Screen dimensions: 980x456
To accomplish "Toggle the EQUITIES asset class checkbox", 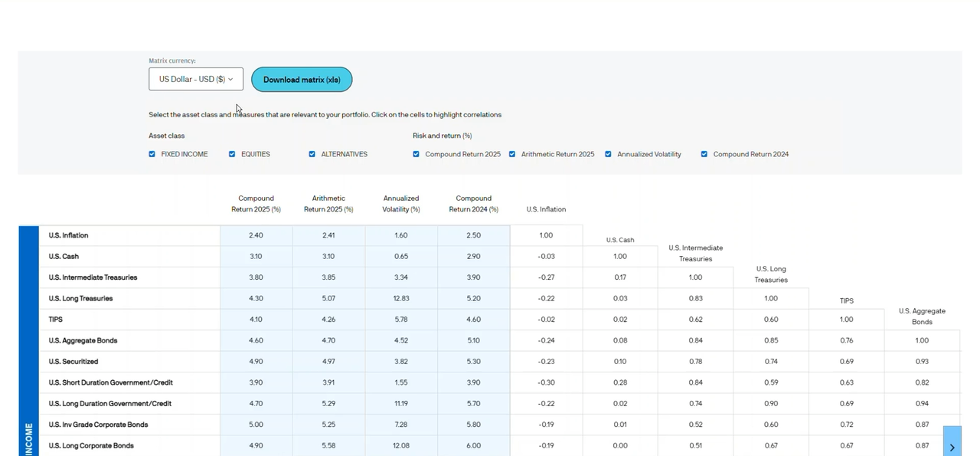I will pyautogui.click(x=232, y=154).
